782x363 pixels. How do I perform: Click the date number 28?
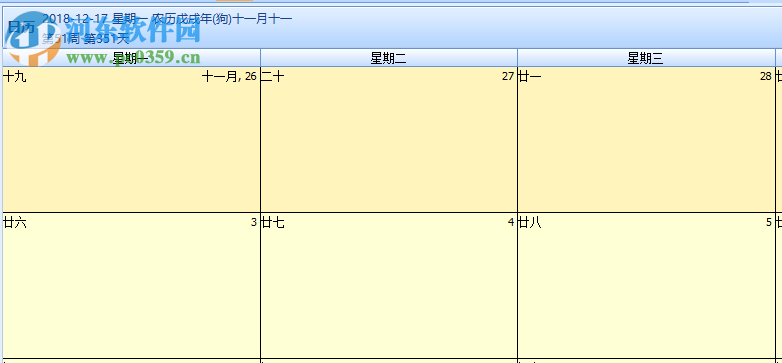coord(766,76)
